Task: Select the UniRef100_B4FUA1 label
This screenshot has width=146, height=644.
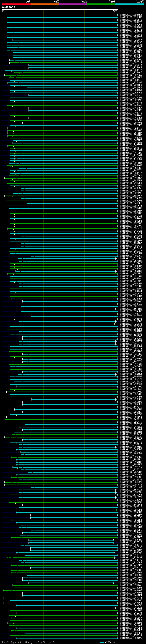Action: (131, 276)
